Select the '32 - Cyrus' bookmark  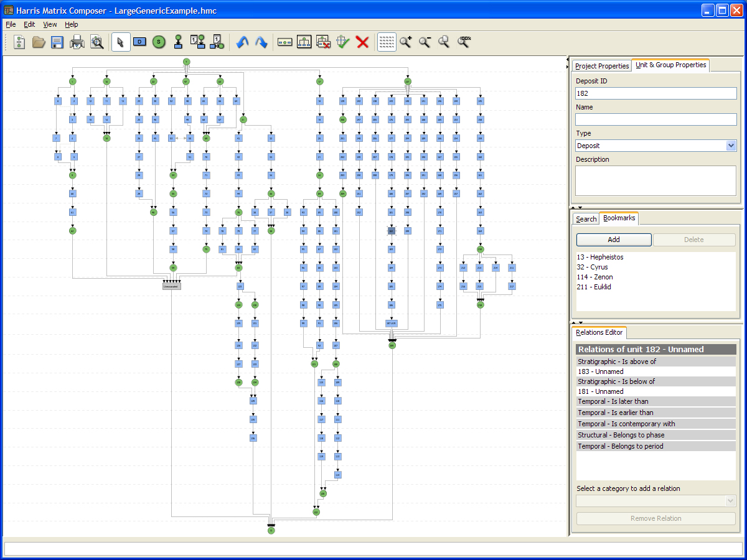(592, 267)
